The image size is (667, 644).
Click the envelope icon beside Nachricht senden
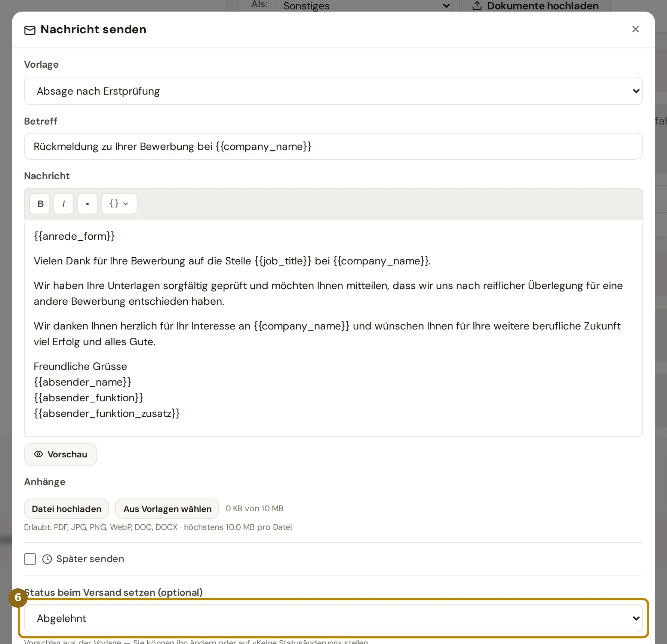coord(30,30)
